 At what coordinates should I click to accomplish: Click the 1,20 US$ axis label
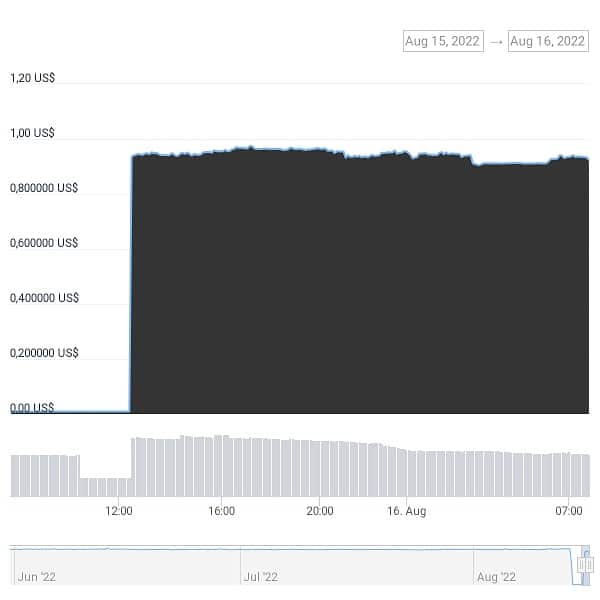33,78
